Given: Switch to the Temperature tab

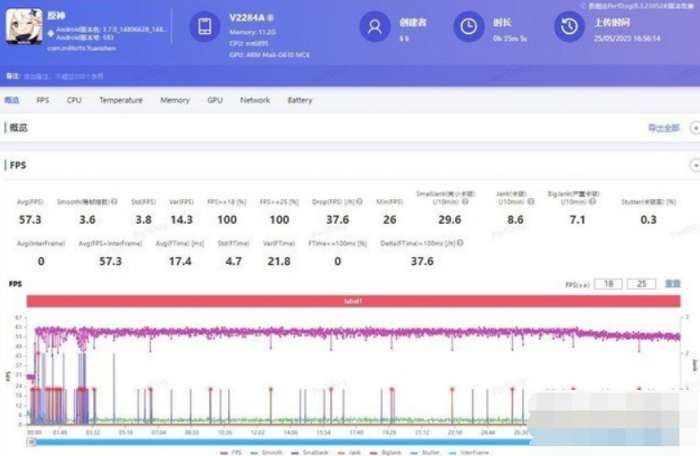Looking at the screenshot, I should pos(120,100).
